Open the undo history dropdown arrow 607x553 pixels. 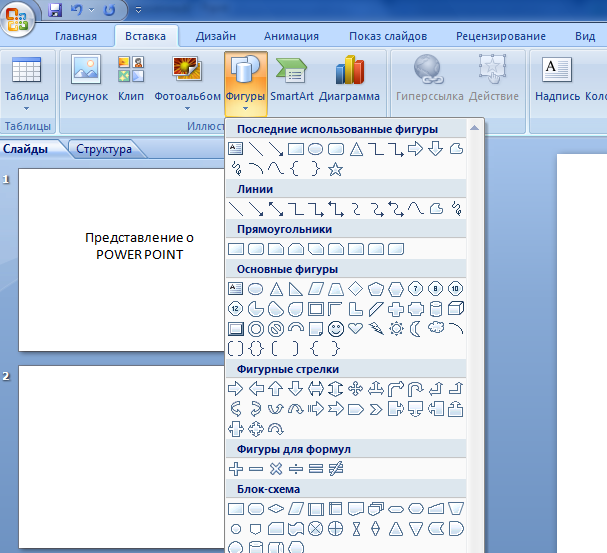point(91,10)
